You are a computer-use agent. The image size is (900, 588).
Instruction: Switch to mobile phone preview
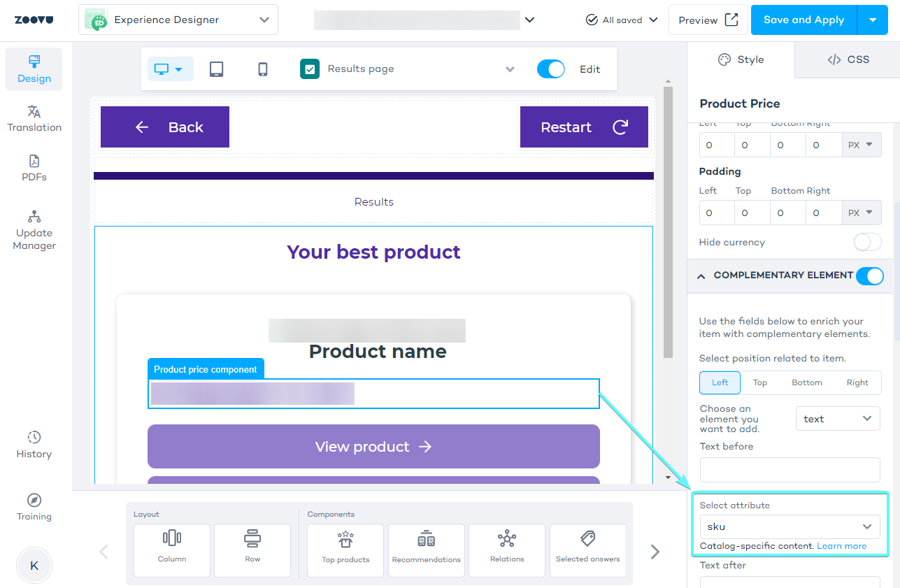(x=263, y=69)
